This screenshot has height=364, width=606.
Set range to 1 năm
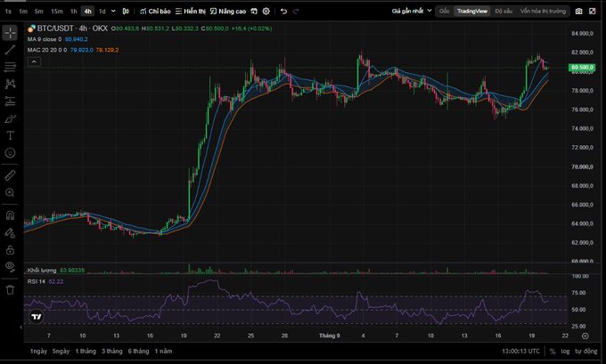pos(163,351)
